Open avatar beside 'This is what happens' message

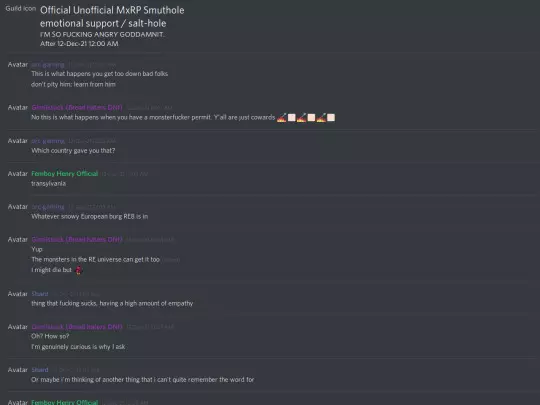coord(18,65)
